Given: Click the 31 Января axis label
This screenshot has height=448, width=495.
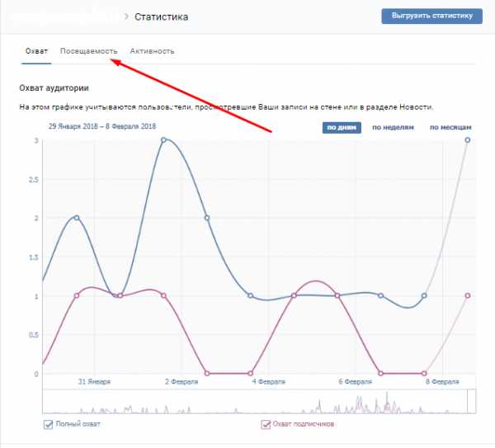Looking at the screenshot, I should [94, 382].
